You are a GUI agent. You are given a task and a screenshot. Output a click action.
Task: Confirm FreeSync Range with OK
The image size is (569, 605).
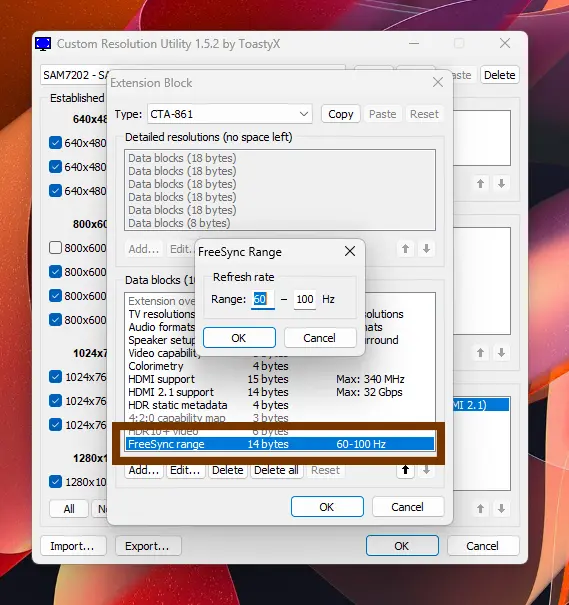click(239, 338)
